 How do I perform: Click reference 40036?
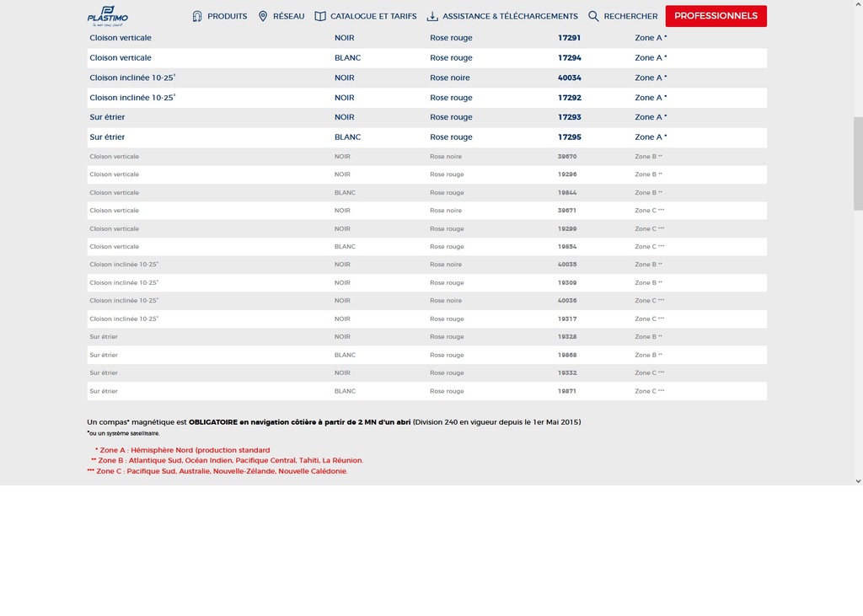pos(567,301)
